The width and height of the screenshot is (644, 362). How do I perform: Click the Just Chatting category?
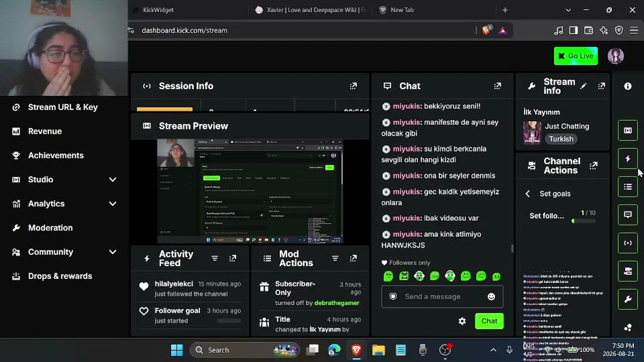click(567, 126)
